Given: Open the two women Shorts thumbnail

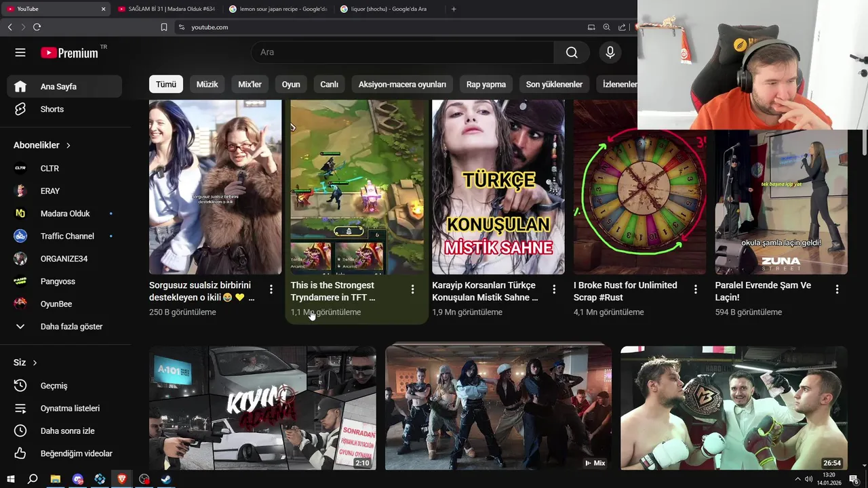Looking at the screenshot, I should (215, 187).
